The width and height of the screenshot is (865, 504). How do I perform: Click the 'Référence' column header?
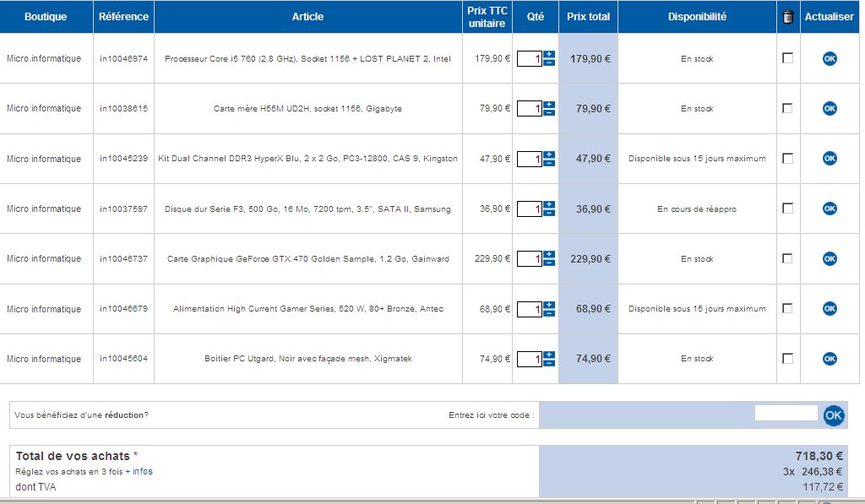pos(123,17)
